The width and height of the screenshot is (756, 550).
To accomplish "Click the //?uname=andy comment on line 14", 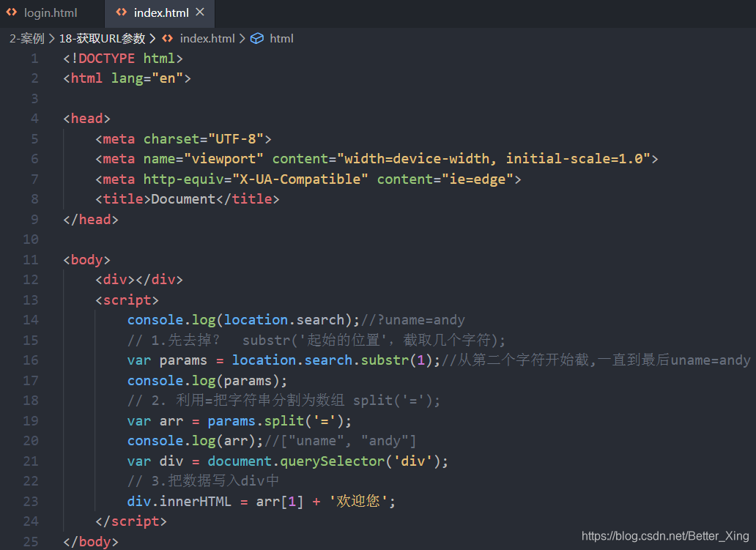I will [x=412, y=320].
